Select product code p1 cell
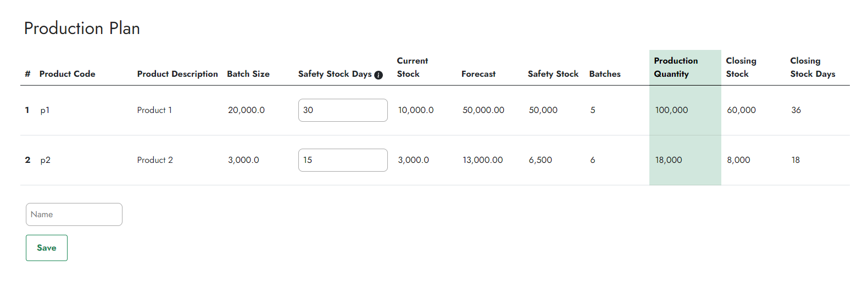868x283 pixels. pos(45,110)
